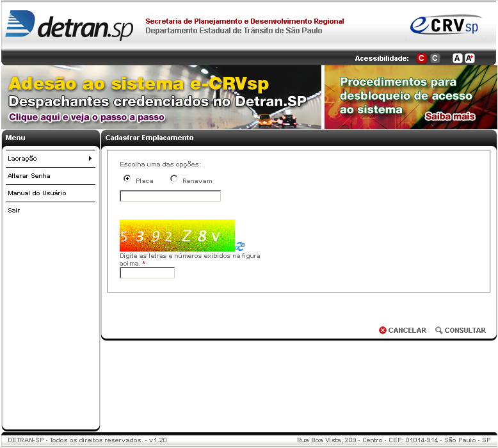The height and width of the screenshot is (448, 498).
Task: Open Manual do Usuário menu item
Action: click(x=51, y=193)
